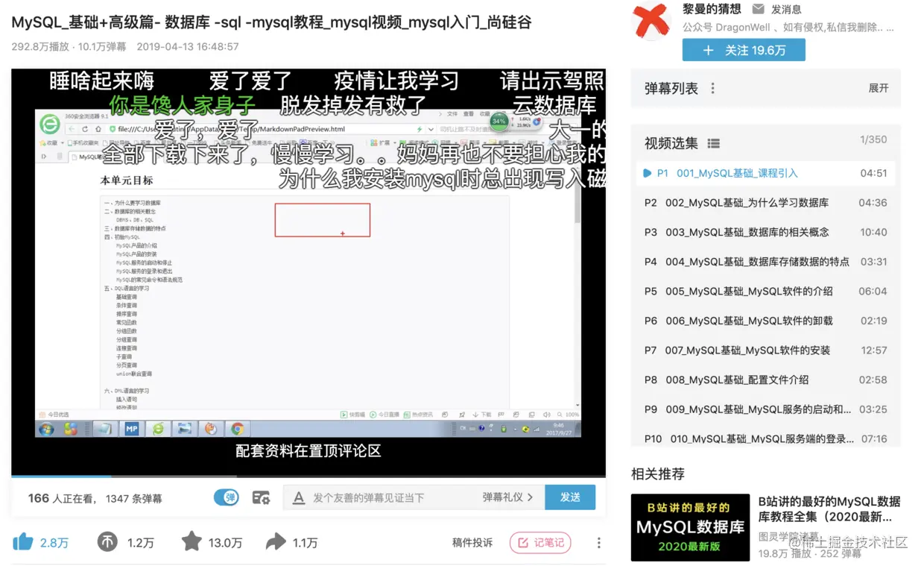Select P9 009_MySQL基础_MySQL服务的启动和
Viewport: 924px width, 566px height.
765,409
